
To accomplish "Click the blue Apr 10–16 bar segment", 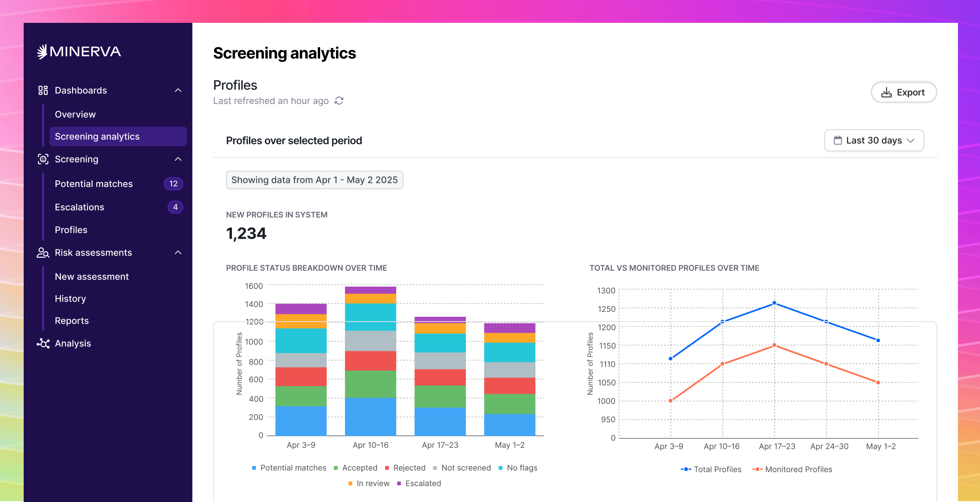I will point(370,416).
